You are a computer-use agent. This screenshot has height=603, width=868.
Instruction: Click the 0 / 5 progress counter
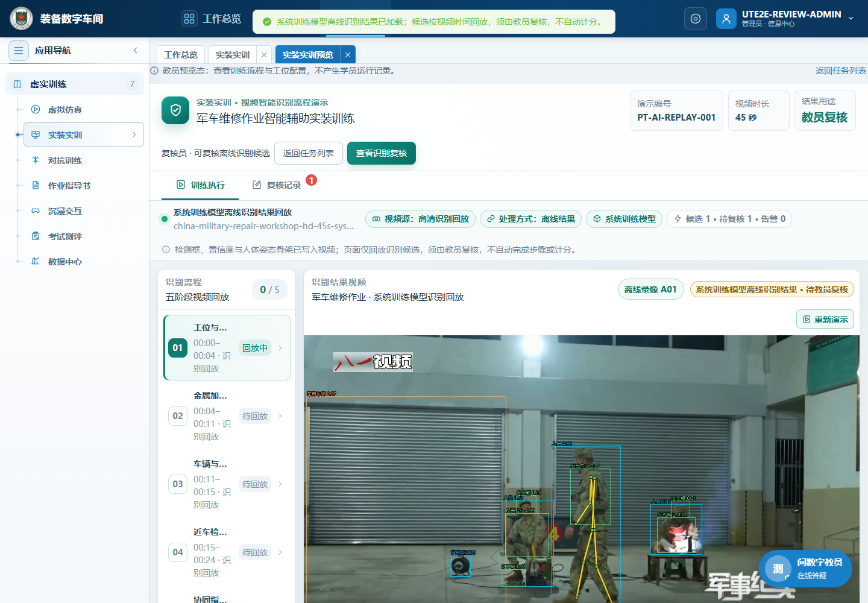point(269,290)
